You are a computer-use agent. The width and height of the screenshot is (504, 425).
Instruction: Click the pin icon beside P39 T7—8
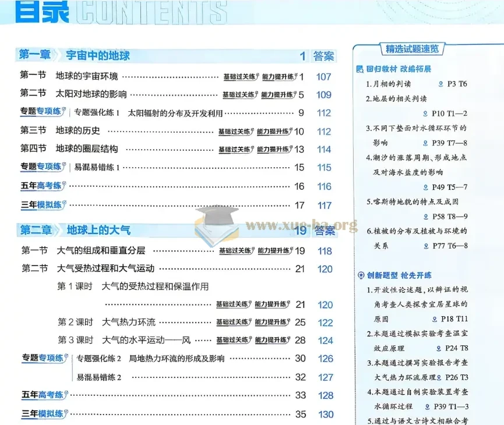coord(425,143)
